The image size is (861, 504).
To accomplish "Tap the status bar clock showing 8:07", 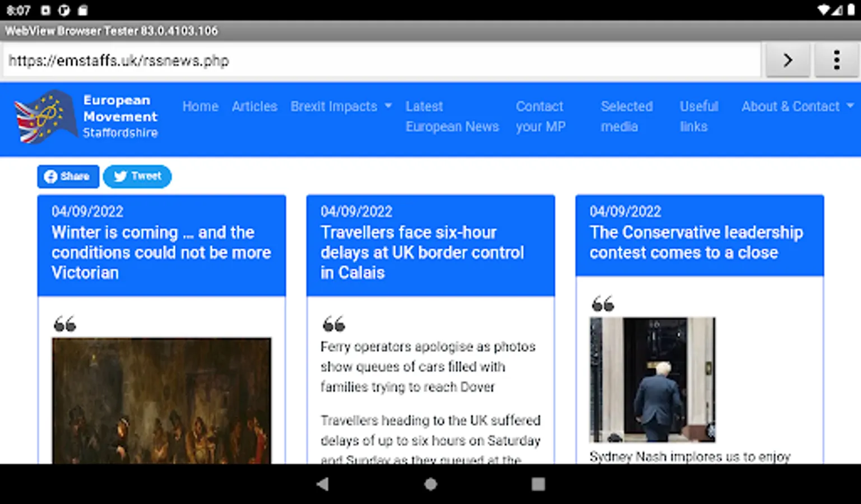I will [x=18, y=10].
